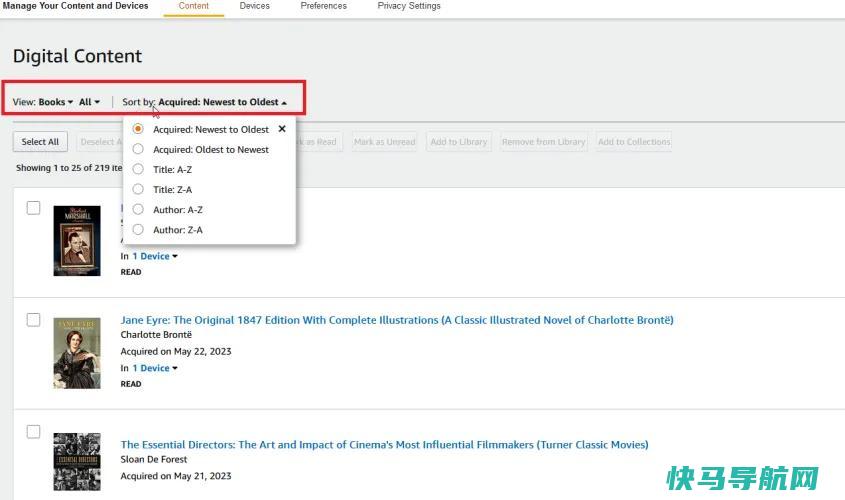Tick checkbox for the Marshall book
The width and height of the screenshot is (845, 500).
coord(33,208)
